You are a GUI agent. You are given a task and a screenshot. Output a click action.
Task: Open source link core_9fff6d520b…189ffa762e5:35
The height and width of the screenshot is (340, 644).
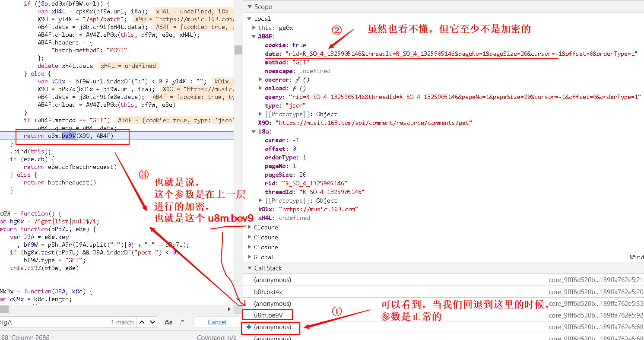[x=596, y=304]
